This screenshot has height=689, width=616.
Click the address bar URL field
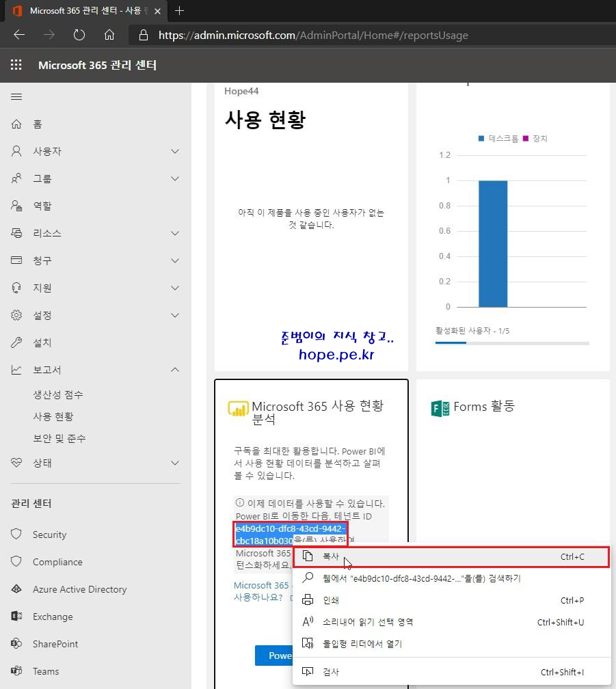pos(313,35)
